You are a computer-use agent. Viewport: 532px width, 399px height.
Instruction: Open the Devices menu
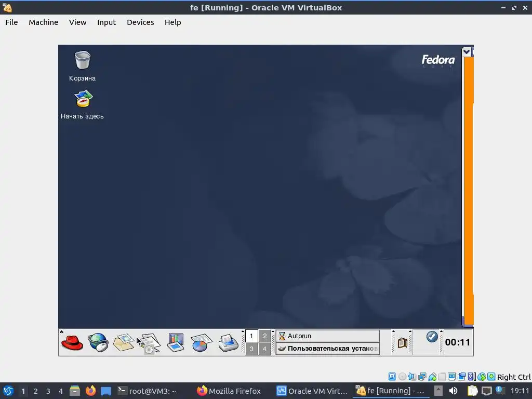coord(140,22)
